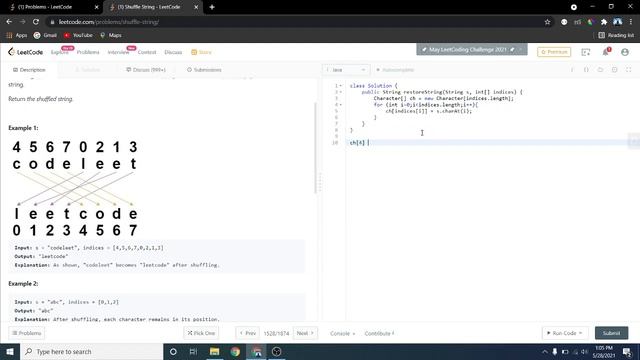The width and height of the screenshot is (640, 360).
Task: Open the notifications bell
Action: click(x=606, y=52)
